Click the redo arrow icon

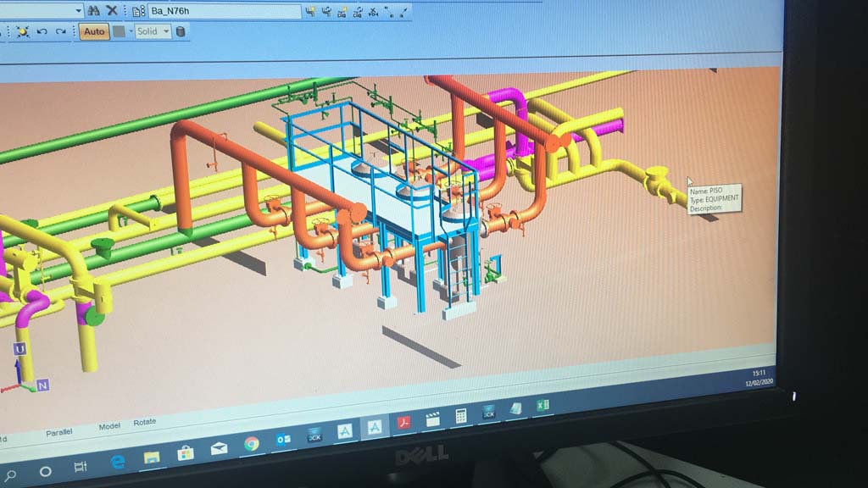60,31
